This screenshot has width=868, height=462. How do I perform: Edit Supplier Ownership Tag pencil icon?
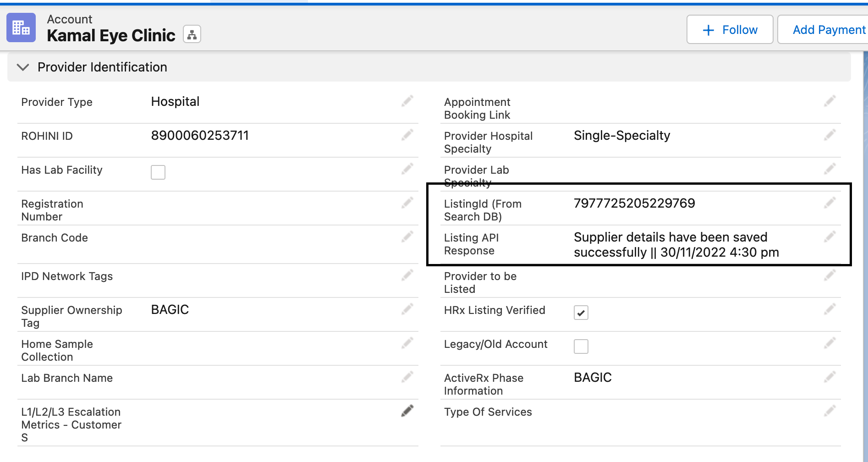pos(407,309)
